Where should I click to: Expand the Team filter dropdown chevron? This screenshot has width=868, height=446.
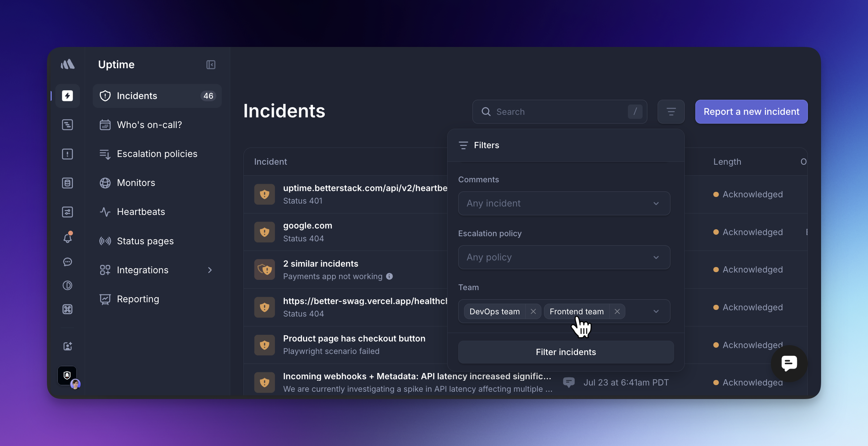tap(656, 311)
